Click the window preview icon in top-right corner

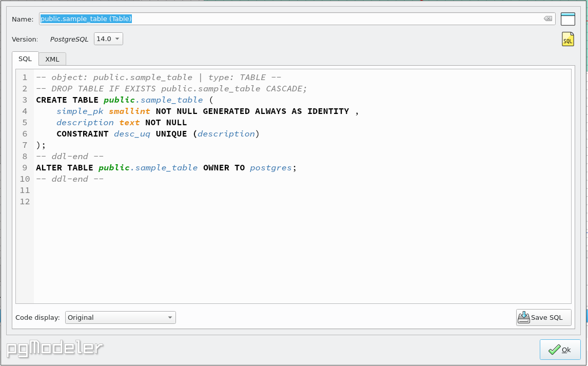[567, 18]
